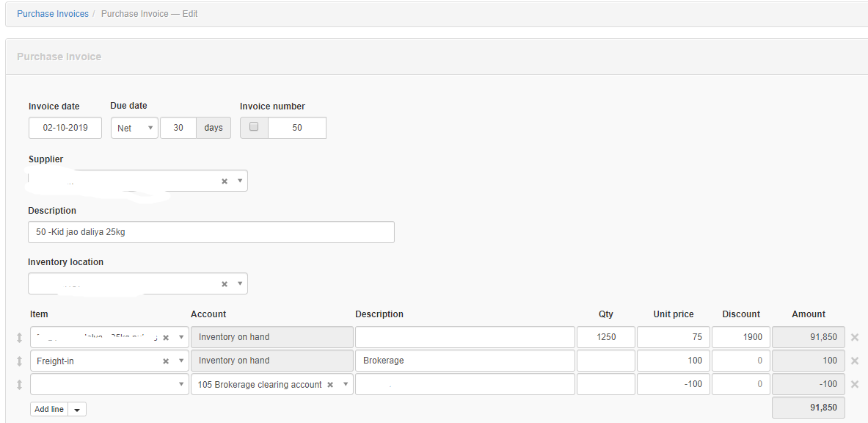Click the Discount field showing 1900

pos(741,337)
